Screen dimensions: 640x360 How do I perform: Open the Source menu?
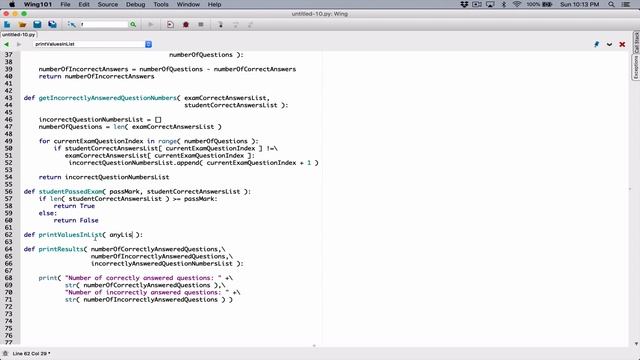(x=108, y=4)
